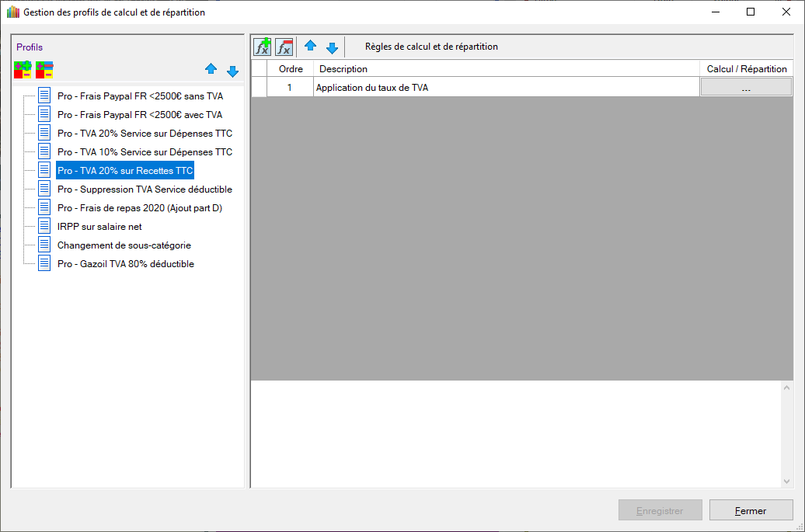
Task: Add a new calculation rule (fx plus)
Action: (x=263, y=47)
